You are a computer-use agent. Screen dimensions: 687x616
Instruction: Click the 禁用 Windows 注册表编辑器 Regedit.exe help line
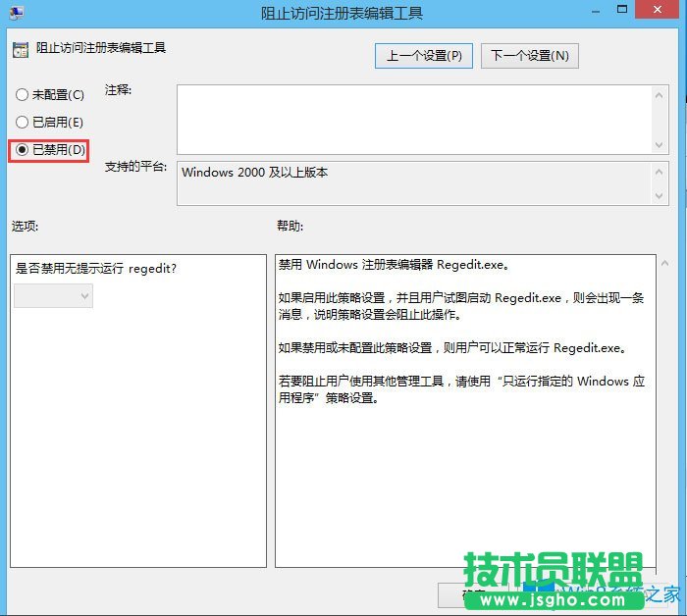[394, 265]
